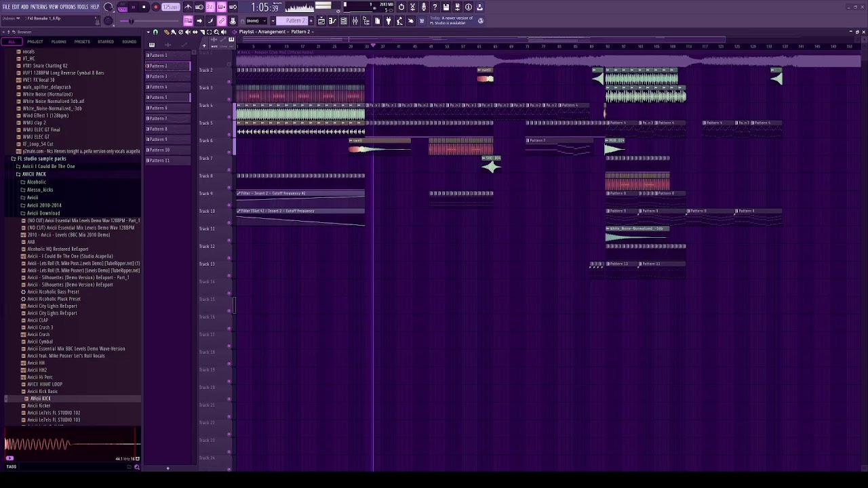Click the stop playback button
This screenshot has height=488, width=868.
(x=144, y=7)
